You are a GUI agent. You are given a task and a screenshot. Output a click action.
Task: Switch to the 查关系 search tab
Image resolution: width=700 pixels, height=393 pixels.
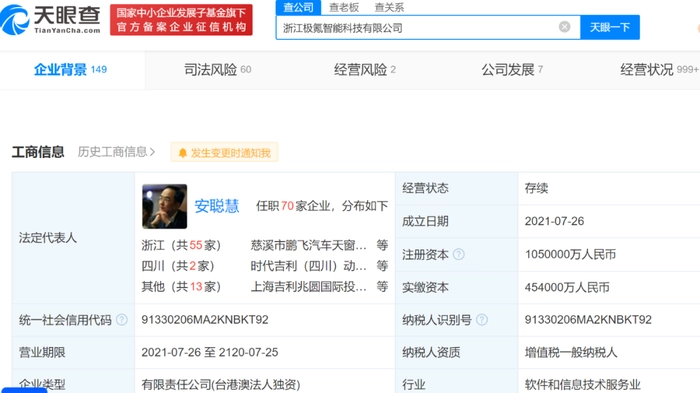[x=389, y=7]
